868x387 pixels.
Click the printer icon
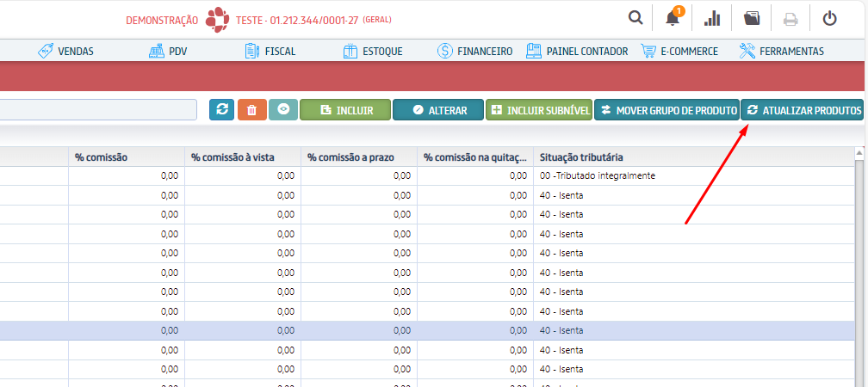(790, 18)
